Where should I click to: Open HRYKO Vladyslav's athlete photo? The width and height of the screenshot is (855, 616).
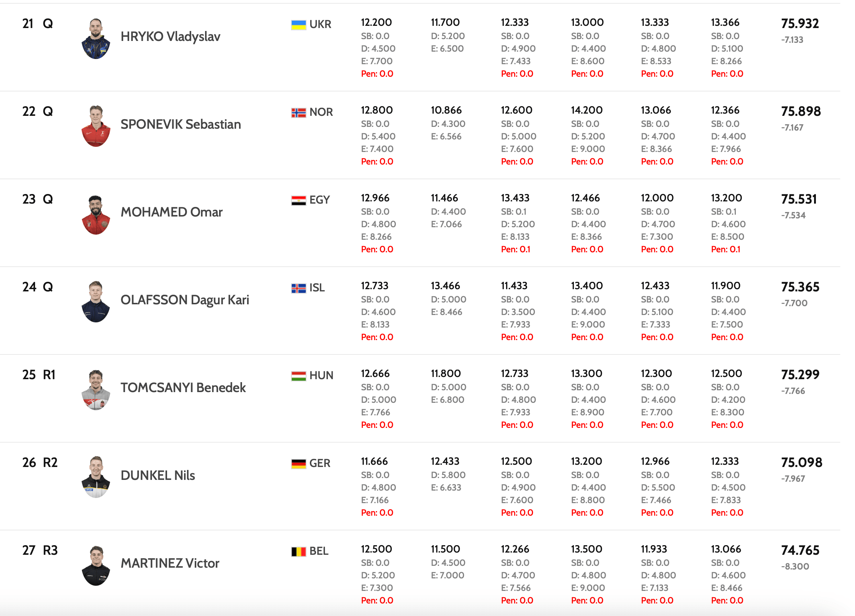click(96, 38)
